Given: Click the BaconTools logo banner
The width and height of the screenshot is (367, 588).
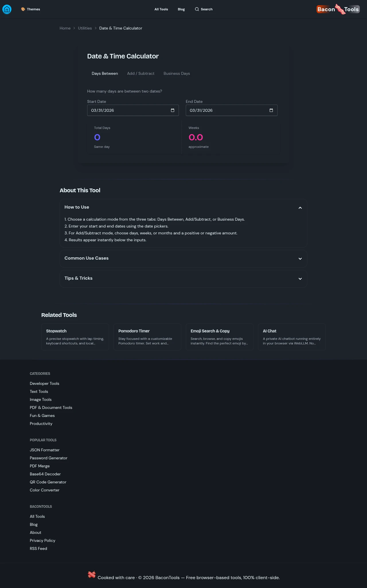Looking at the screenshot, I should click(x=338, y=9).
